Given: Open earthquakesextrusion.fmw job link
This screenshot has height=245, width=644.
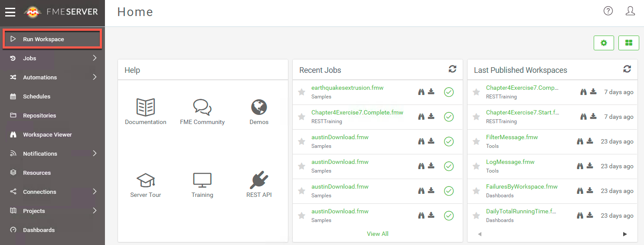Looking at the screenshot, I should [347, 88].
